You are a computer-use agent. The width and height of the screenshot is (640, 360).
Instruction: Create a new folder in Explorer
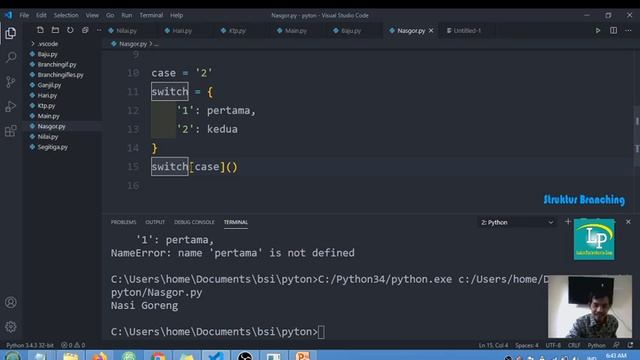tap(55, 30)
